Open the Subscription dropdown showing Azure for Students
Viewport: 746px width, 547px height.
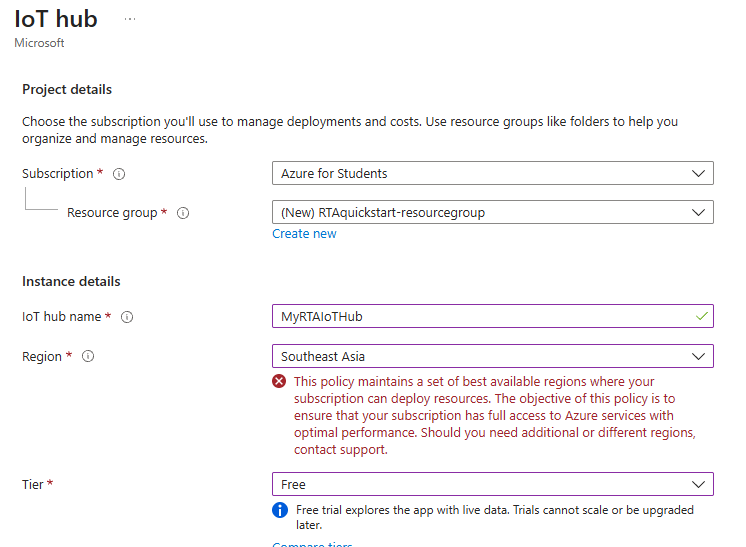(492, 173)
